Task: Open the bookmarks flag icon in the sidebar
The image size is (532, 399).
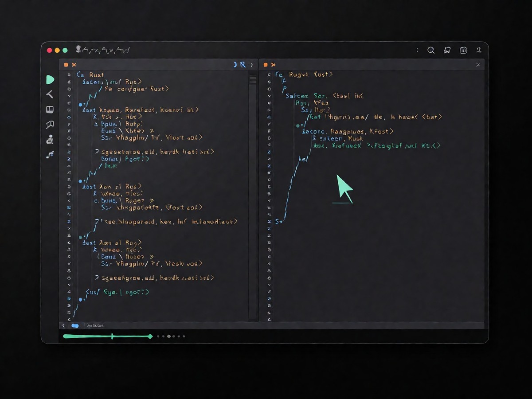Action: (50, 125)
